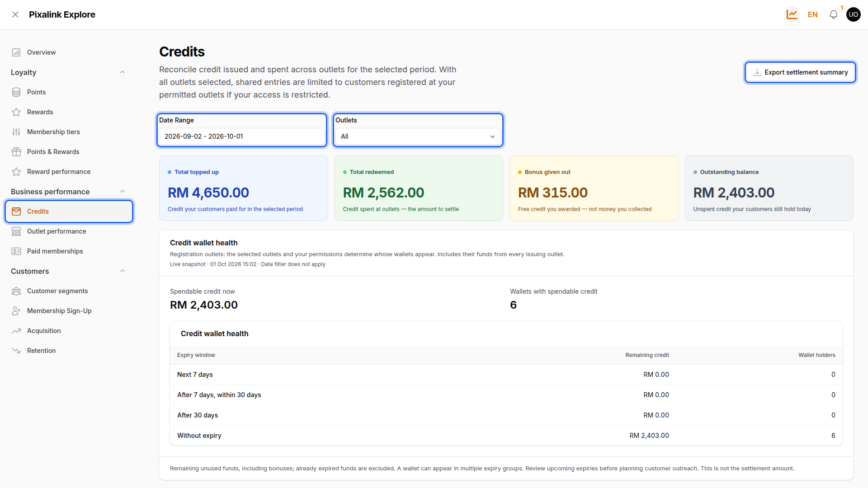Screen dimensions: 868x488
Task: Click After 7 days, within 30 days row
Action: tap(506, 395)
